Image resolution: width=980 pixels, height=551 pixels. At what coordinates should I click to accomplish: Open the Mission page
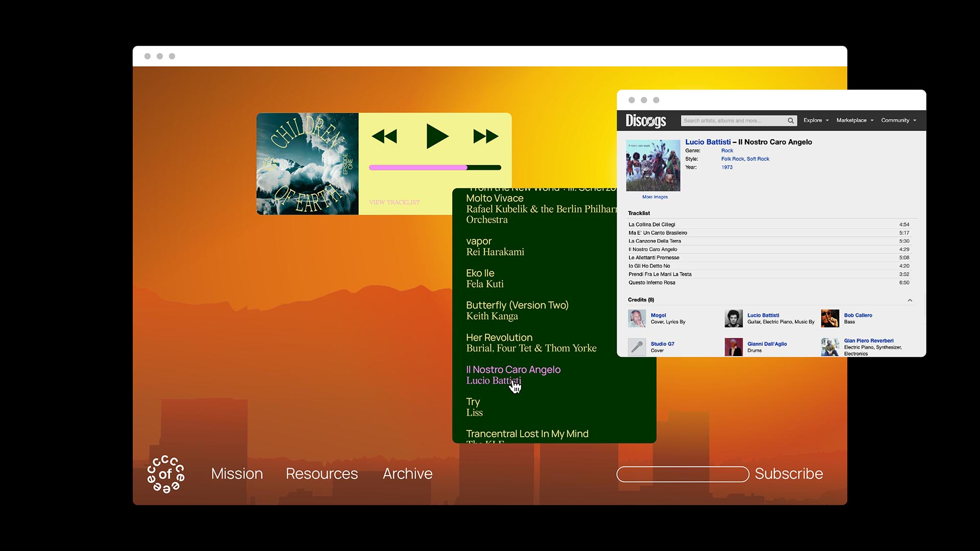point(237,474)
